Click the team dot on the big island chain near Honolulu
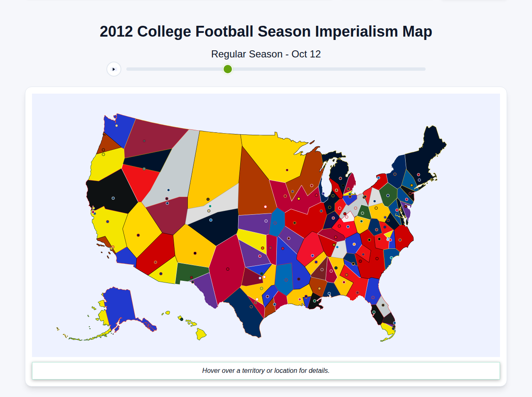This screenshot has height=397, width=532. (x=182, y=319)
